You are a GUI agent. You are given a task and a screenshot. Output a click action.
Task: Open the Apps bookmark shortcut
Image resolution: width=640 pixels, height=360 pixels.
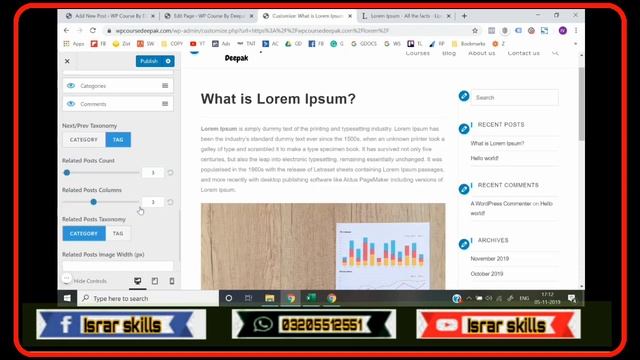pos(74,44)
